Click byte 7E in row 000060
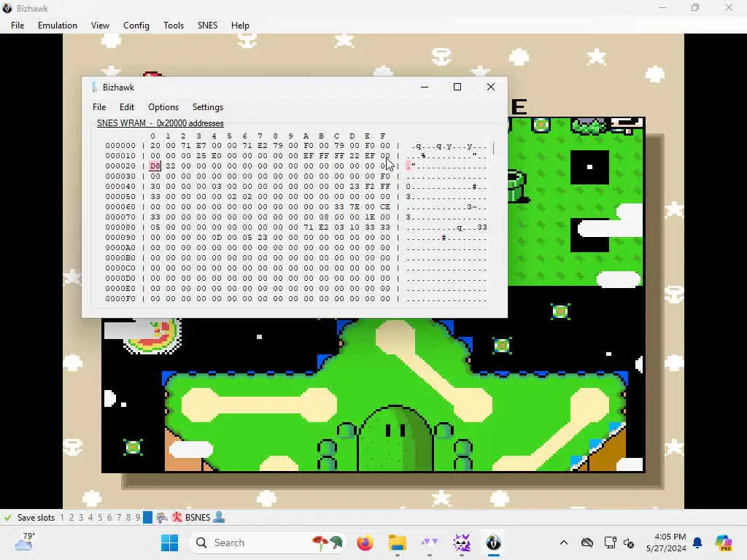 pos(355,206)
